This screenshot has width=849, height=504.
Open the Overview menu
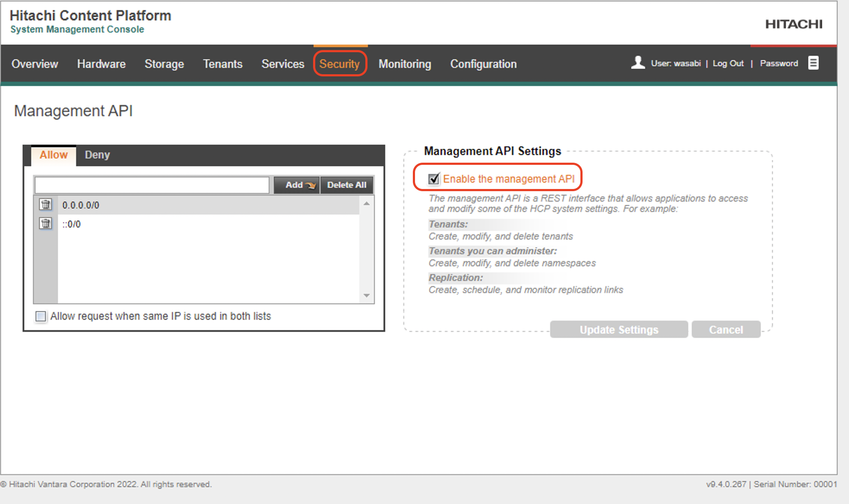pos(35,64)
